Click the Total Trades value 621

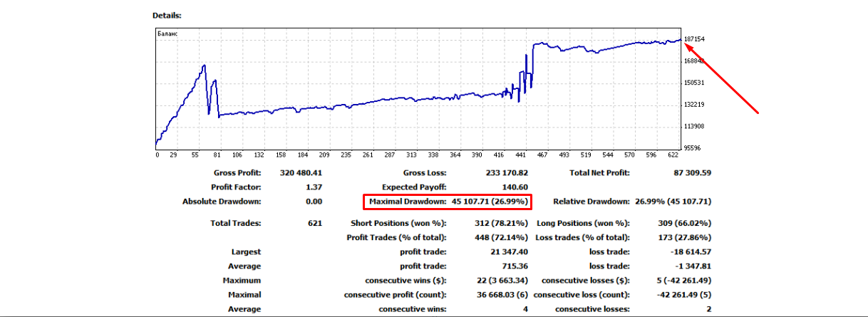(x=314, y=223)
